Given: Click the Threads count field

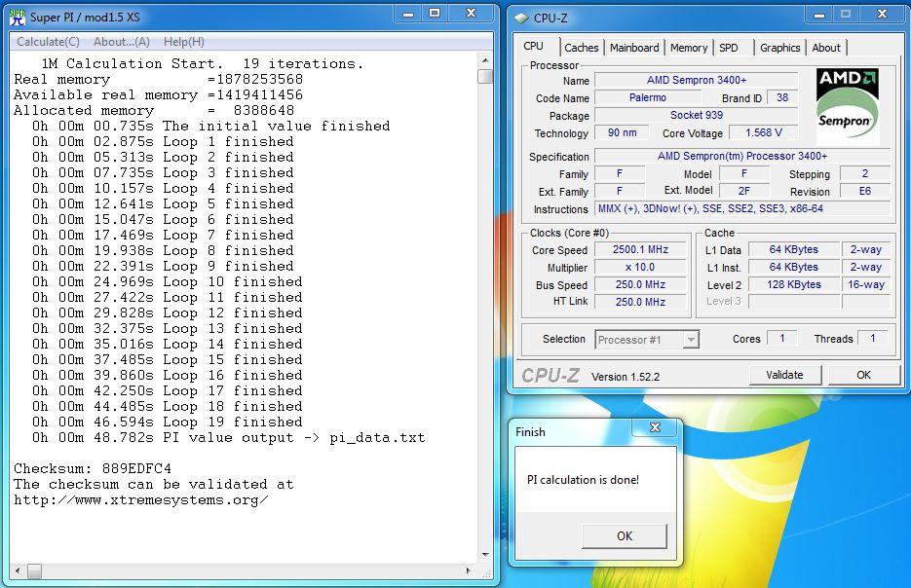Looking at the screenshot, I should (873, 339).
